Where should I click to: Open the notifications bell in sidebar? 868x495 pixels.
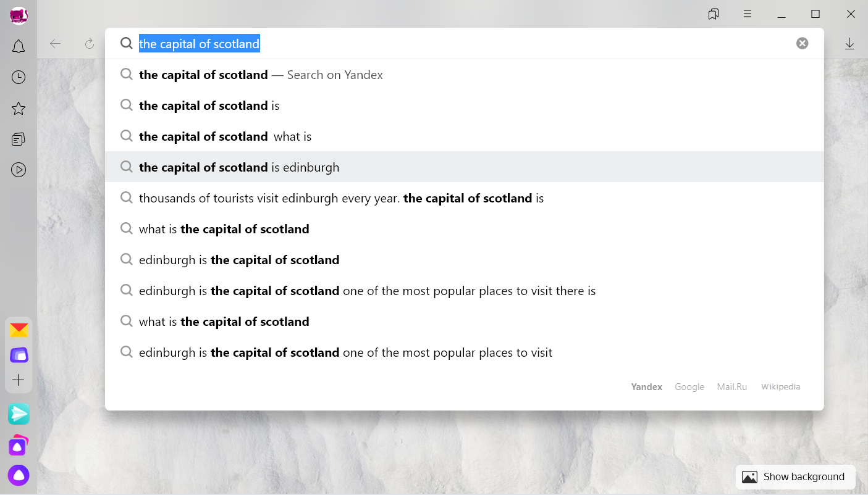pyautogui.click(x=19, y=46)
